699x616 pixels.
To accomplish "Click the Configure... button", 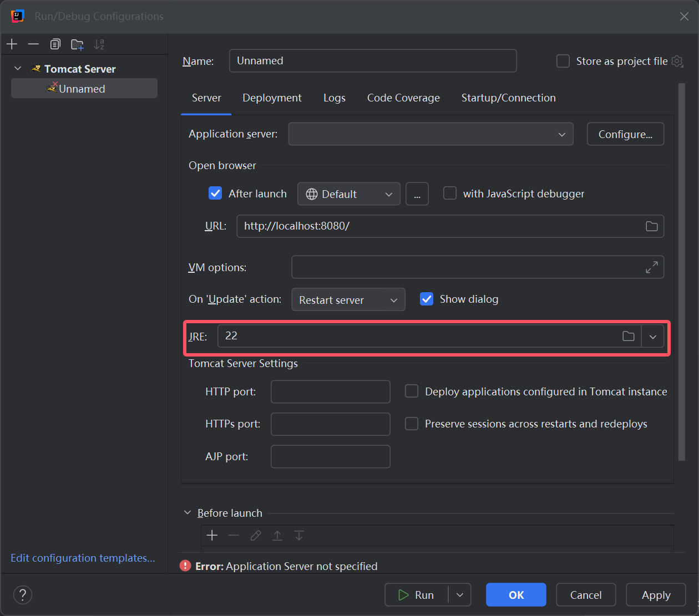I will 625,134.
